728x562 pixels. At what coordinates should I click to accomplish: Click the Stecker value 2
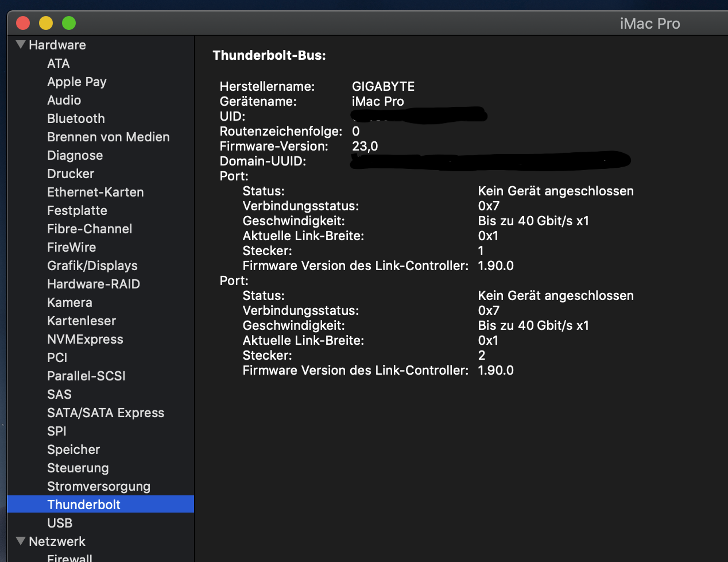[x=482, y=355]
